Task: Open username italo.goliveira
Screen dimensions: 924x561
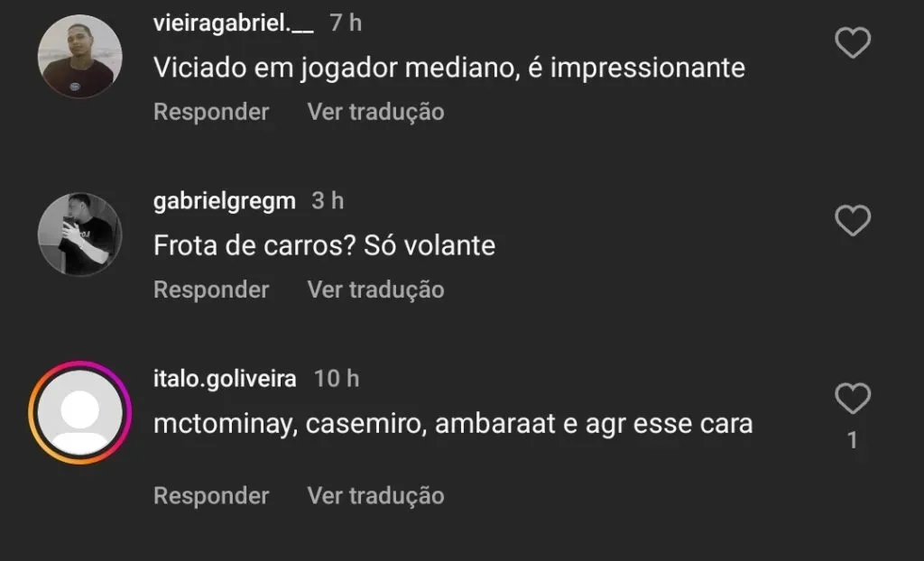Action: [225, 379]
